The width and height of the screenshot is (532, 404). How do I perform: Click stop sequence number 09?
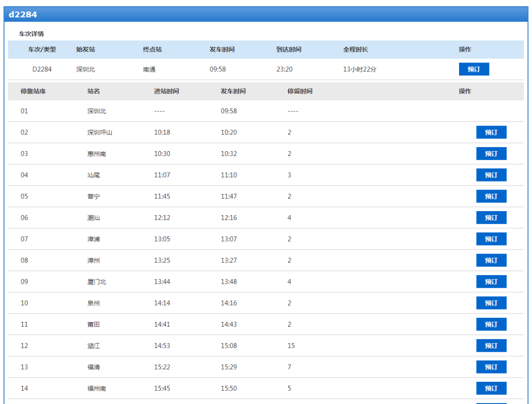pos(24,282)
